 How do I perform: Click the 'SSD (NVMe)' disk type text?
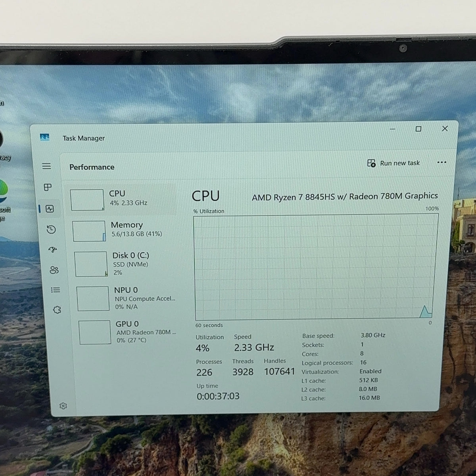131,264
